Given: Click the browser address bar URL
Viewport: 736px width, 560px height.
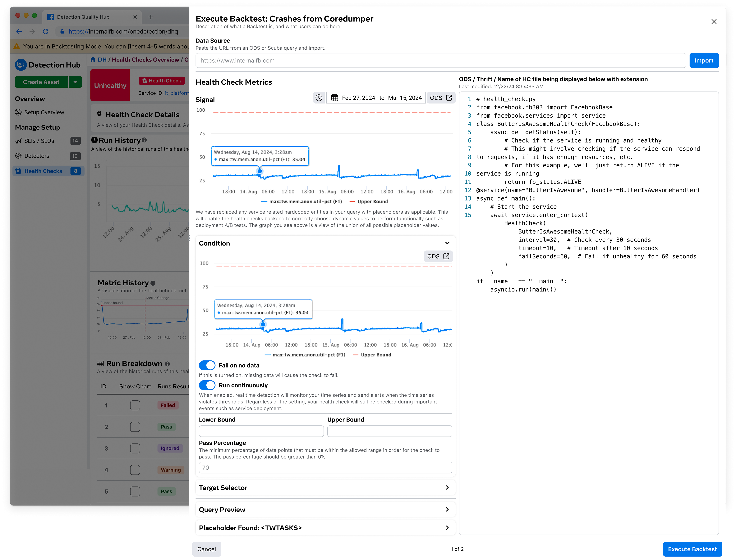Looking at the screenshot, I should (x=123, y=32).
